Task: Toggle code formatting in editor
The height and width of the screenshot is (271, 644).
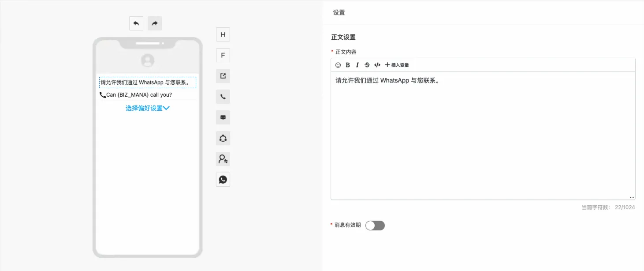Action: pos(377,65)
